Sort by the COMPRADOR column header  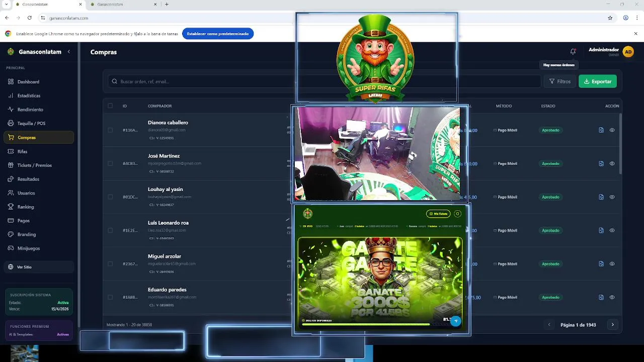pyautogui.click(x=159, y=106)
